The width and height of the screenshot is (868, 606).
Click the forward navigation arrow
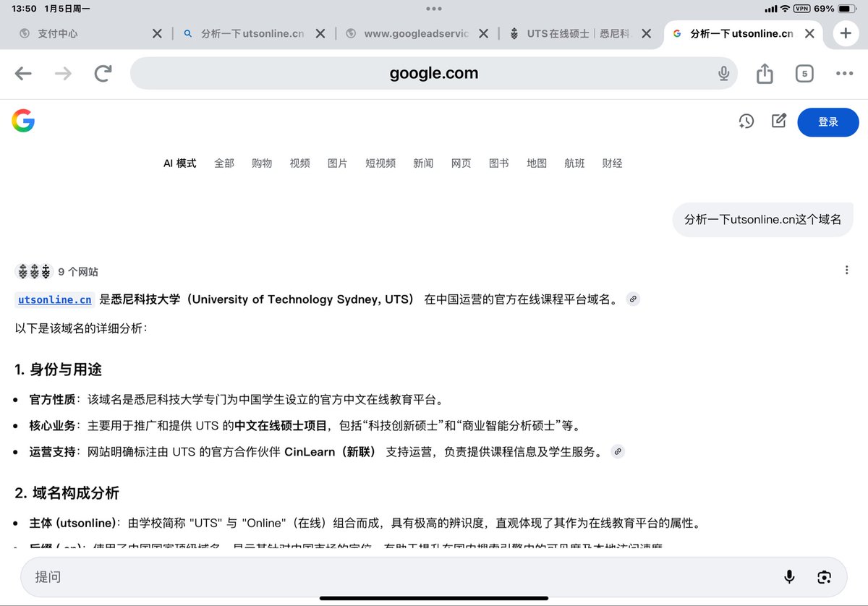[x=64, y=73]
